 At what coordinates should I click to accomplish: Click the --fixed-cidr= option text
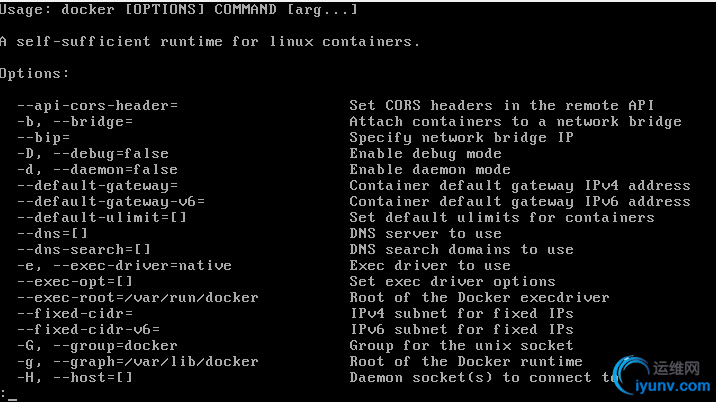75,313
